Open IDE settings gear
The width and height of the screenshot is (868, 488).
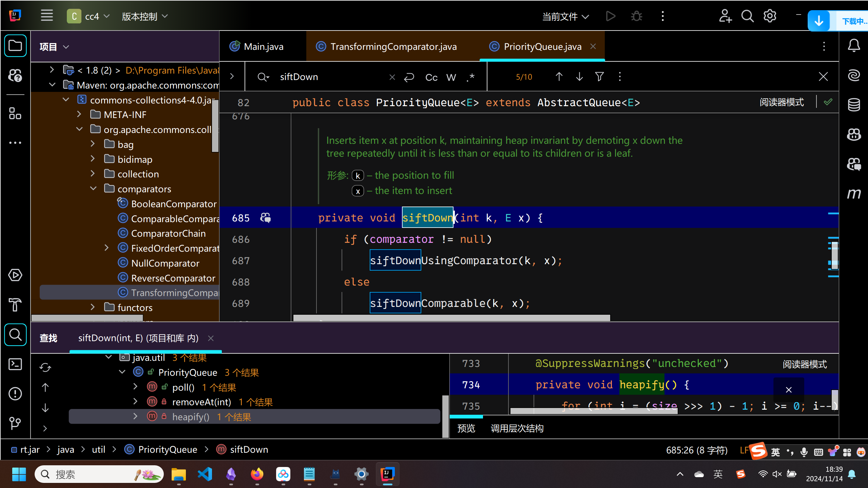point(770,16)
